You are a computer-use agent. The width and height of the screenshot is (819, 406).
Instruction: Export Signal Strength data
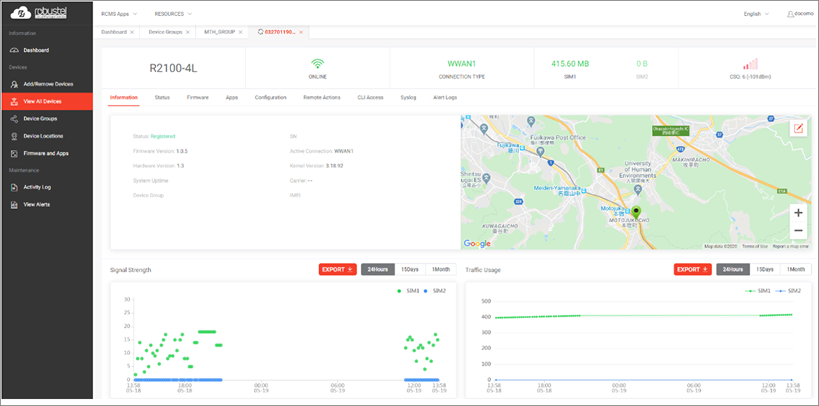[x=337, y=270]
